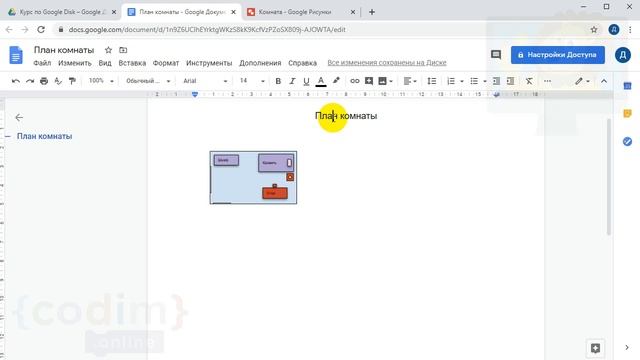Toggle bold formatting
Image resolution: width=640 pixels, height=360 pixels.
tap(278, 81)
